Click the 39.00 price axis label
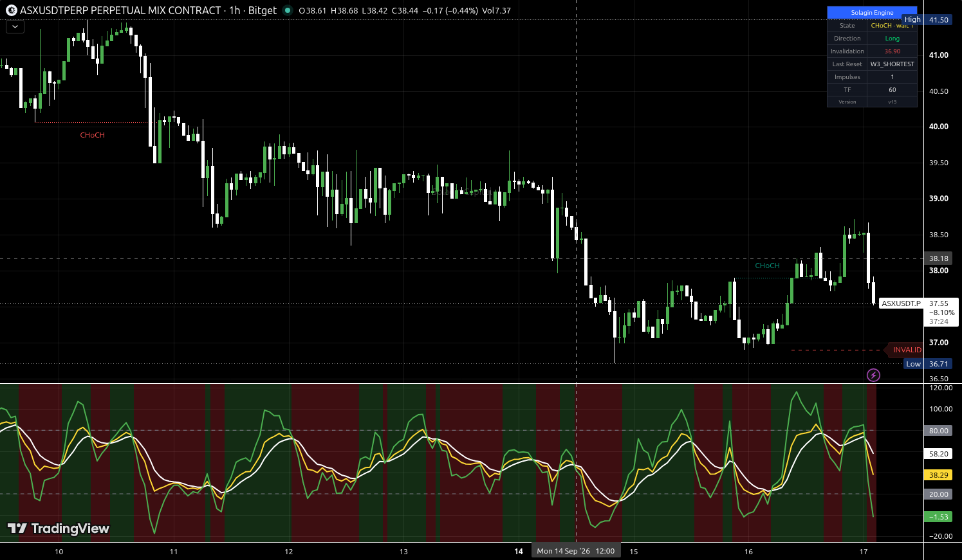Image resolution: width=962 pixels, height=560 pixels. point(939,199)
